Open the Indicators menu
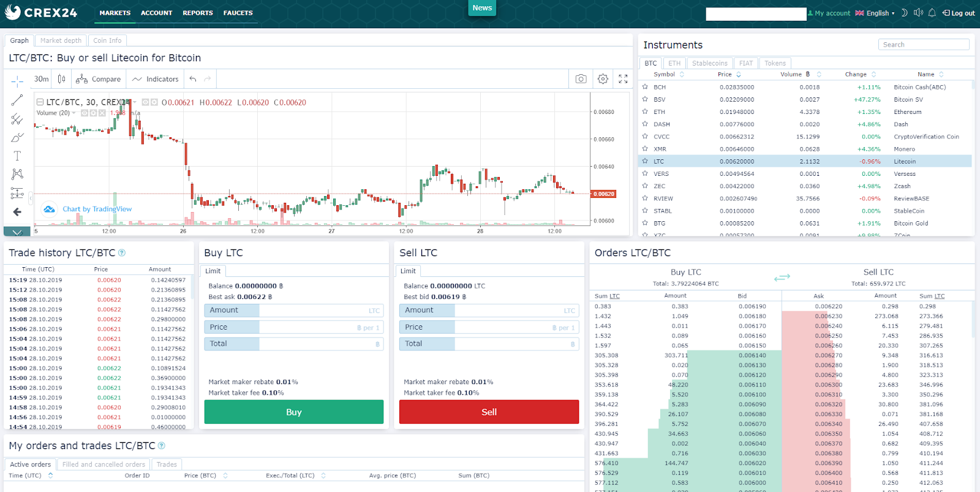 (156, 79)
